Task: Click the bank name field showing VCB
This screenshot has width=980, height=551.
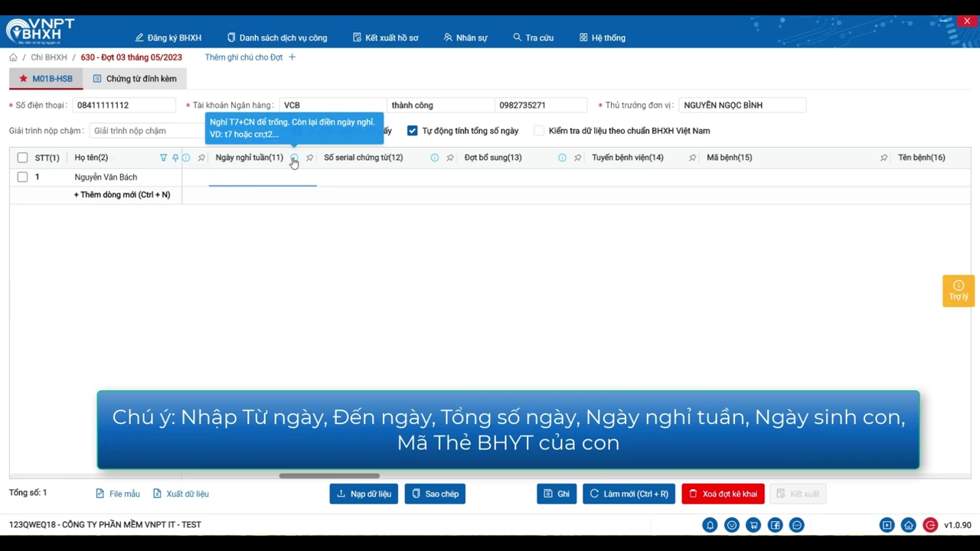Action: [x=332, y=105]
